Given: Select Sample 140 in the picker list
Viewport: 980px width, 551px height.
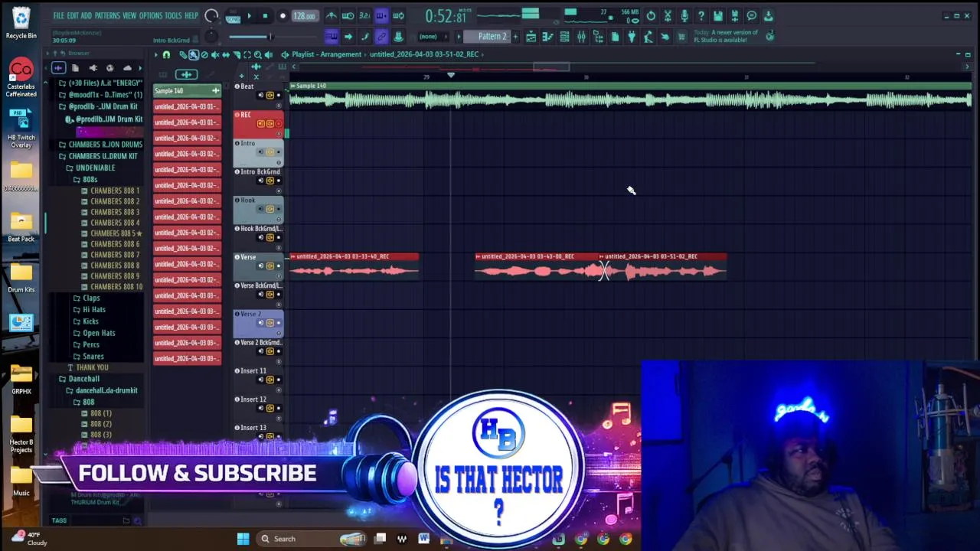Looking at the screenshot, I should tap(187, 90).
